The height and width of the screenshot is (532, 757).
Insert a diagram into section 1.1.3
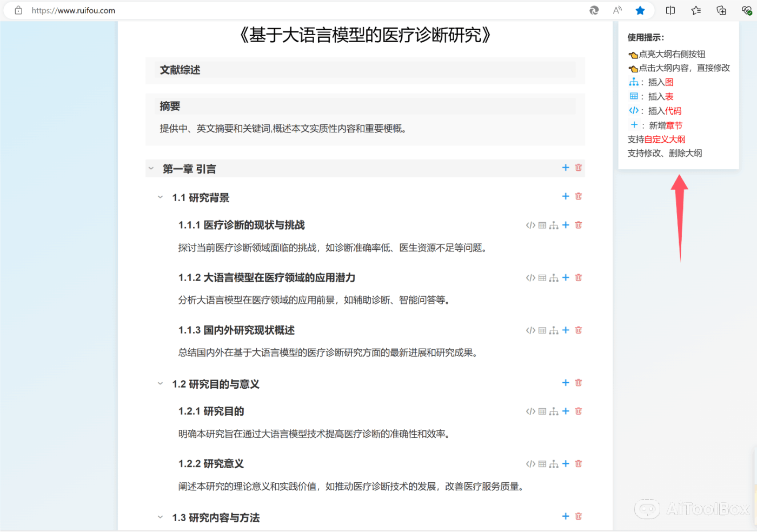[x=554, y=330]
